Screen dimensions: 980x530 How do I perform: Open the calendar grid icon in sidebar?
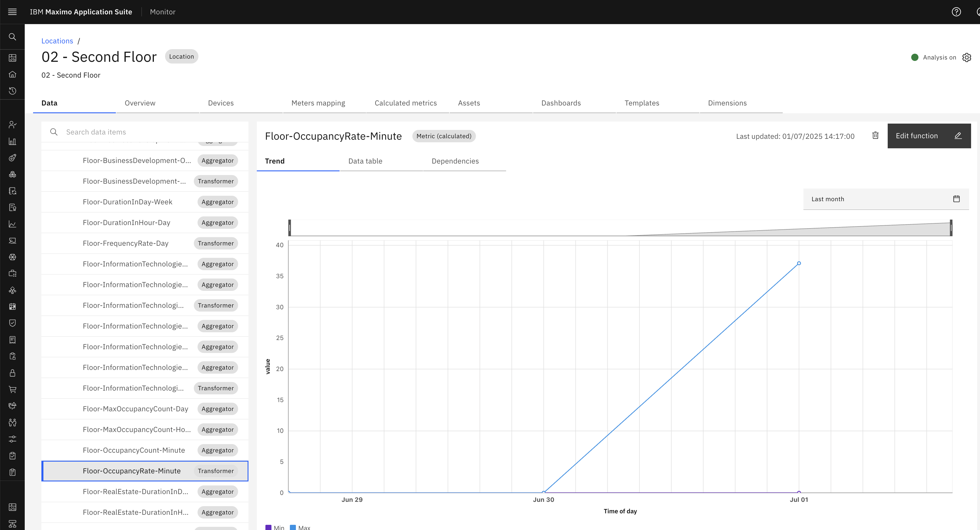coord(12,306)
